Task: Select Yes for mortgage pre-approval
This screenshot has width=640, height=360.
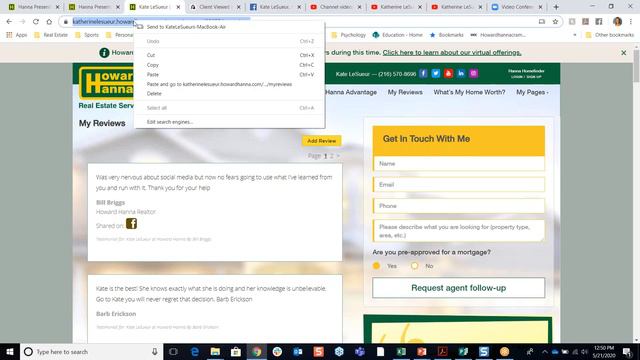Action: click(x=376, y=266)
